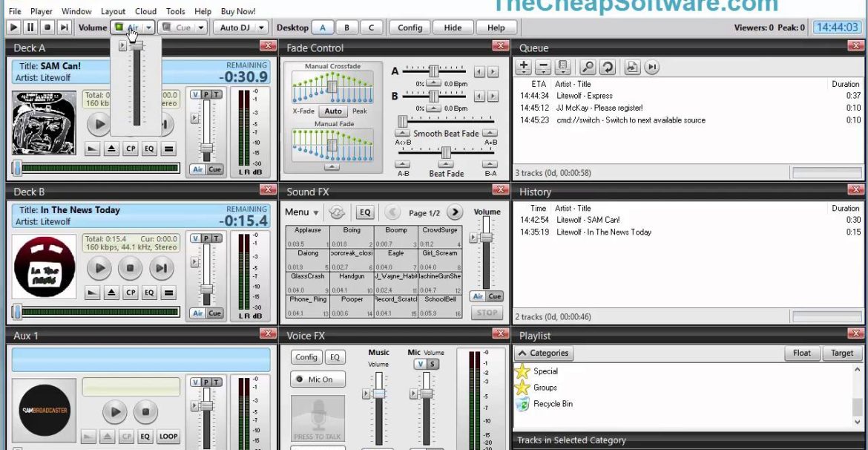
Task: Open the Deck B CP cue points button
Action: (x=131, y=293)
